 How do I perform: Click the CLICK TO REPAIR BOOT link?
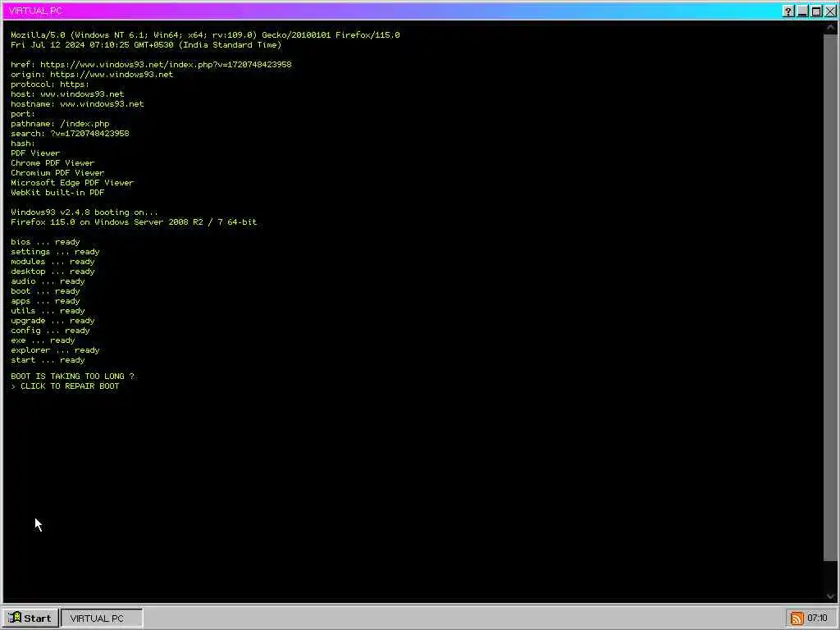pos(70,386)
